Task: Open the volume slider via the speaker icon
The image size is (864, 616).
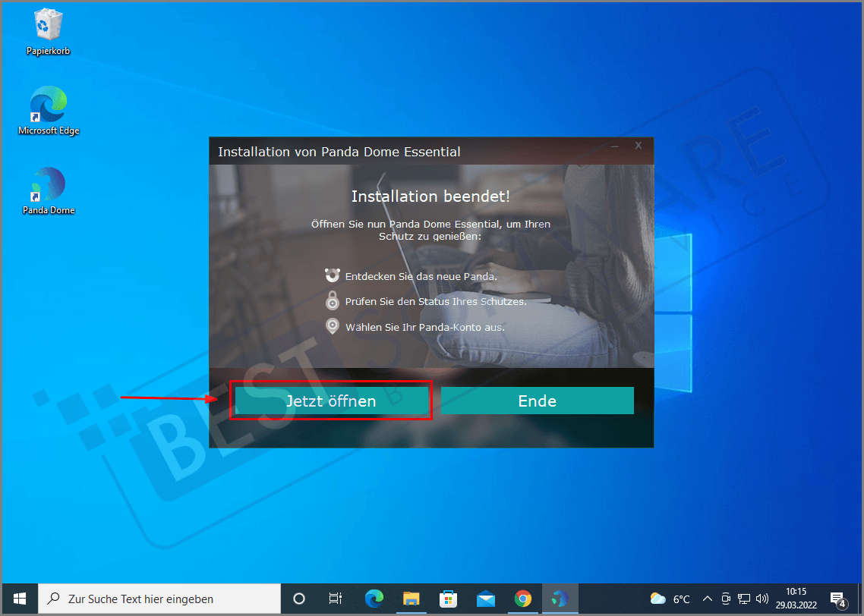Action: 762,599
